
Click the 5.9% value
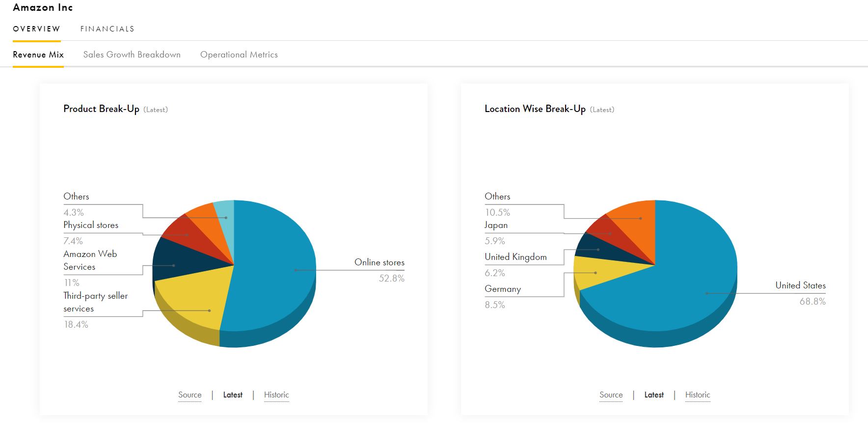[x=495, y=241]
